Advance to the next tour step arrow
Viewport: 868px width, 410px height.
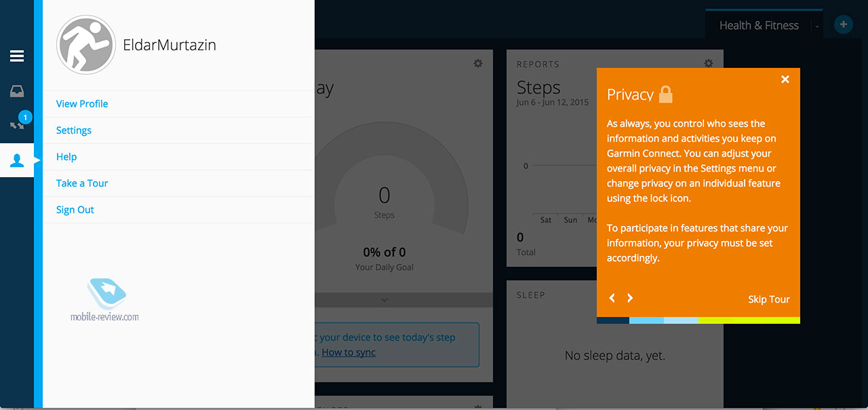pyautogui.click(x=630, y=298)
